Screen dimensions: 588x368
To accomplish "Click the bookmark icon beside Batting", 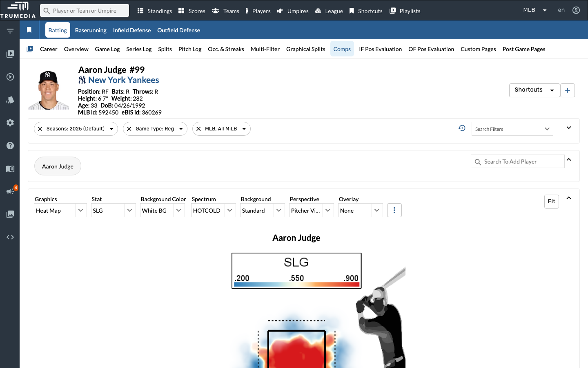I will click(29, 30).
